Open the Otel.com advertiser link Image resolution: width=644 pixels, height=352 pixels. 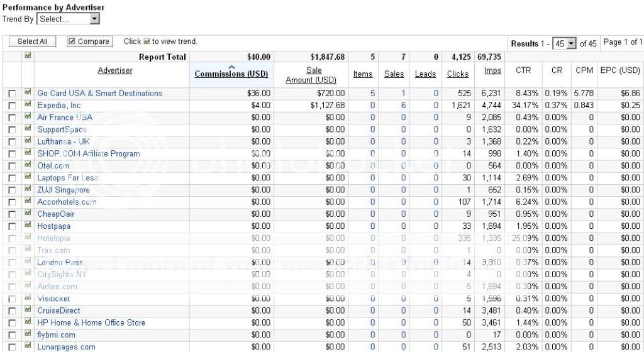(53, 166)
